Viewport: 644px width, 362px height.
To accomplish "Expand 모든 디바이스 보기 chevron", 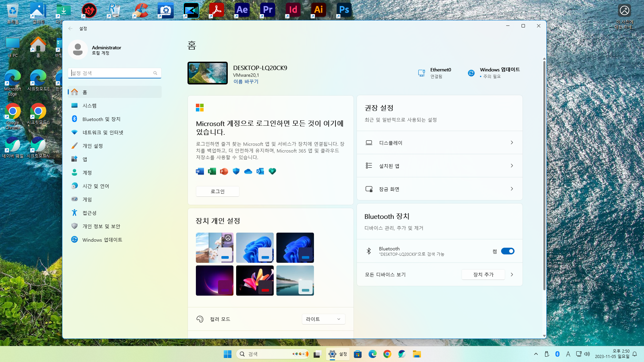I will (512, 275).
